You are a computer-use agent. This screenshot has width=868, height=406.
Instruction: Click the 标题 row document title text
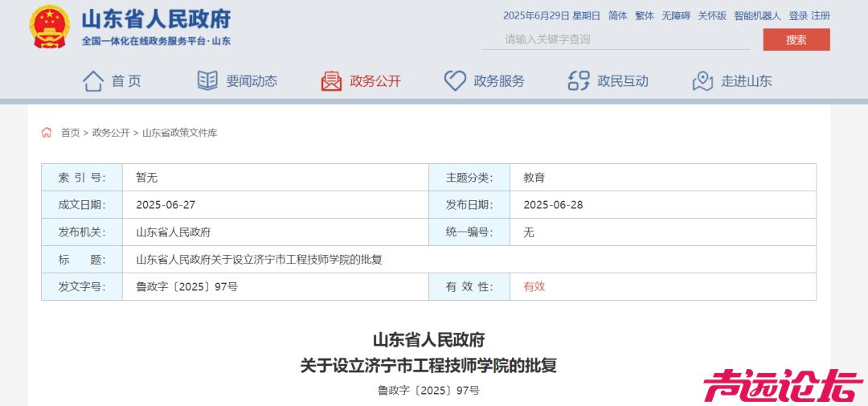pos(259,259)
